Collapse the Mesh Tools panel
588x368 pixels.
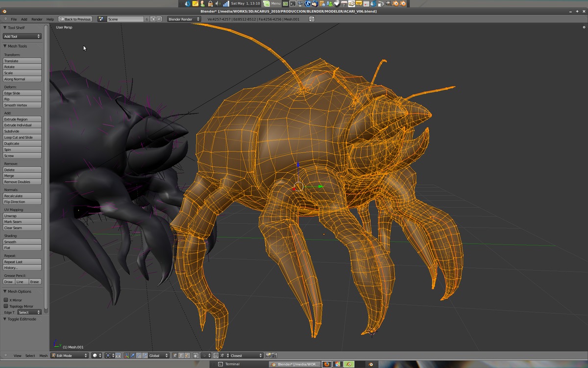coord(5,46)
